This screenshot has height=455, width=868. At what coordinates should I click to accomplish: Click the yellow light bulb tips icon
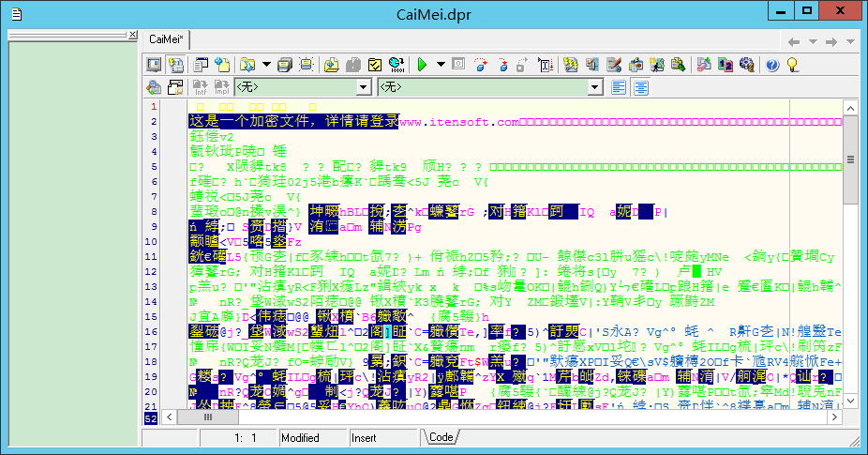pyautogui.click(x=793, y=65)
